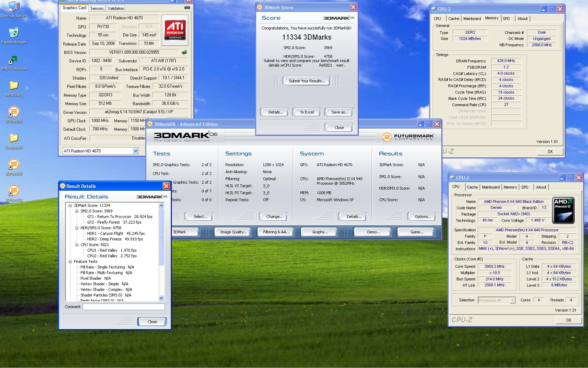This screenshot has width=588, height=368.
Task: Launch the 3DMark03 desktop shortcut
Action: tap(14, 193)
